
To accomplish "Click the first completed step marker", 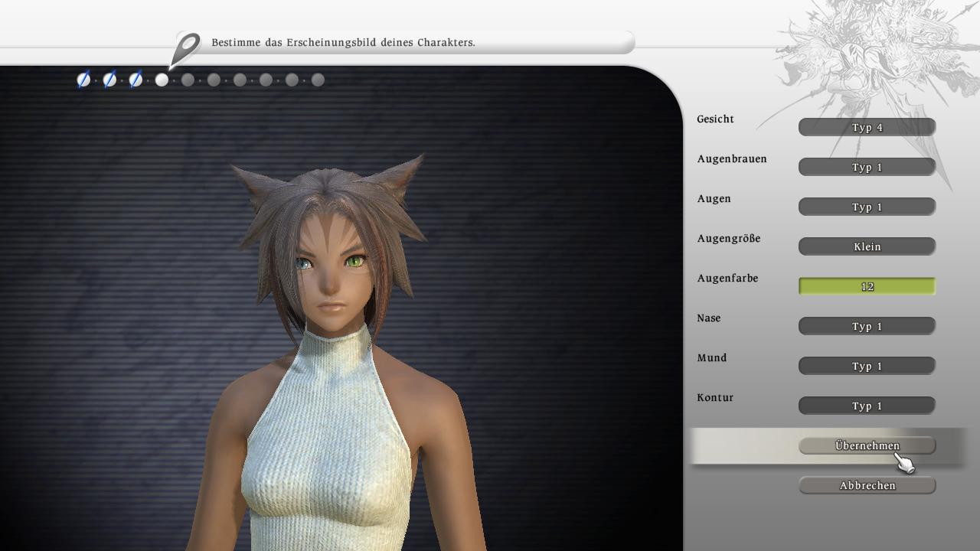I will pos(83,80).
